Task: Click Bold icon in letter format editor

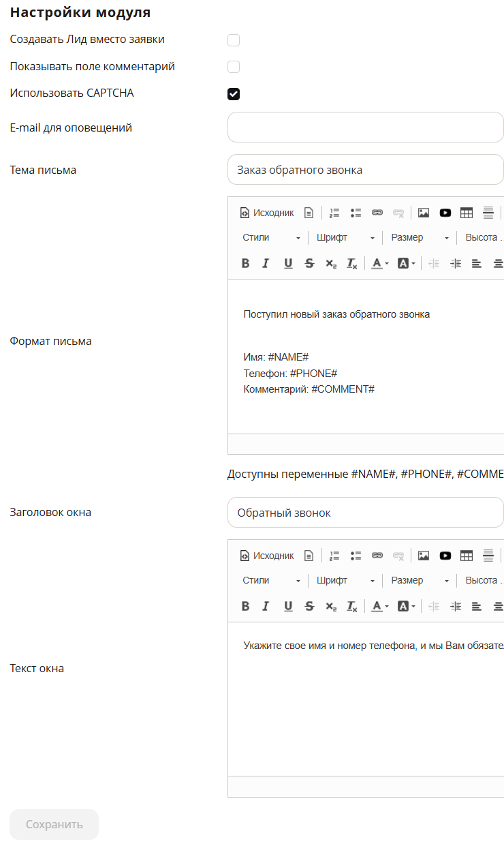Action: click(x=246, y=263)
